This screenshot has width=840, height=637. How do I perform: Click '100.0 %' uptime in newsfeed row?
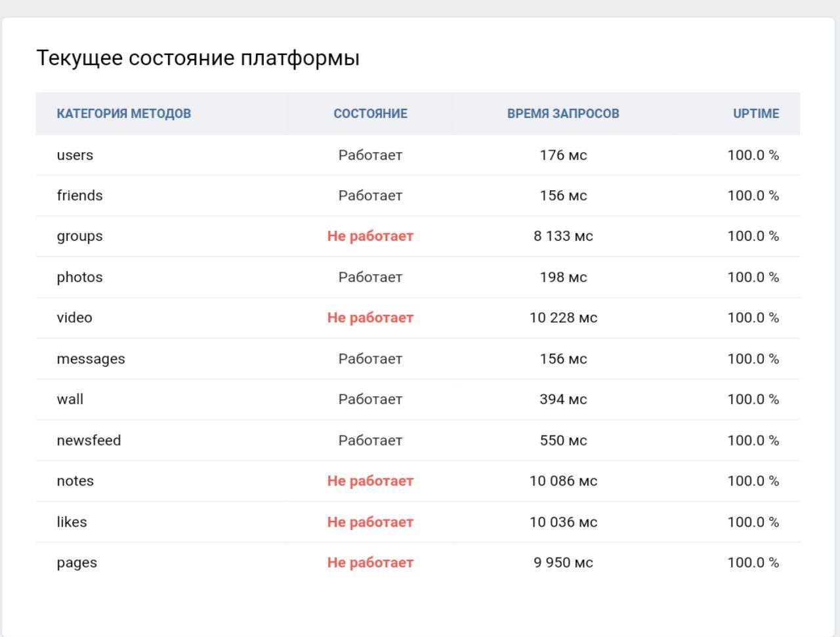point(753,440)
